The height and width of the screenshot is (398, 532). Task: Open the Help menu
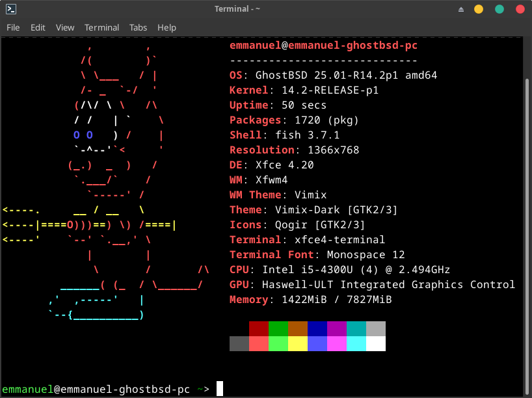coord(166,27)
